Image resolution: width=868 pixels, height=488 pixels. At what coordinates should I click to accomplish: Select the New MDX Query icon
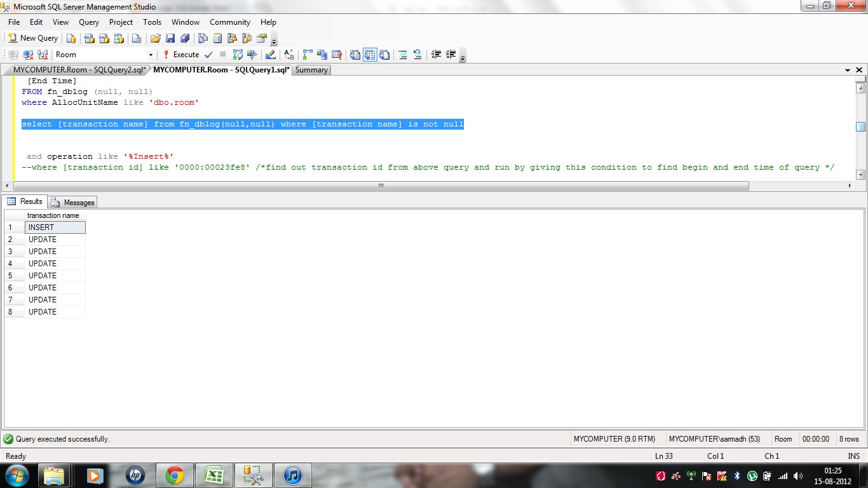point(88,38)
